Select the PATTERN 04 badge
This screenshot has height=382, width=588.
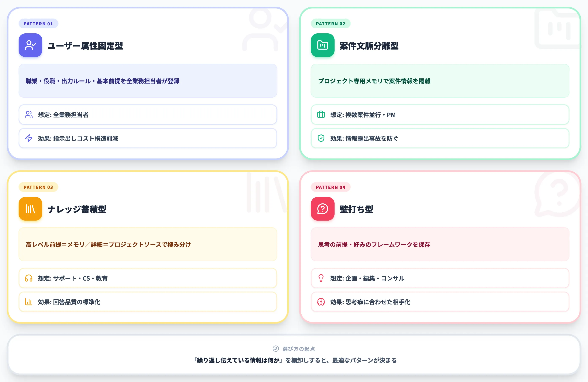(x=331, y=187)
